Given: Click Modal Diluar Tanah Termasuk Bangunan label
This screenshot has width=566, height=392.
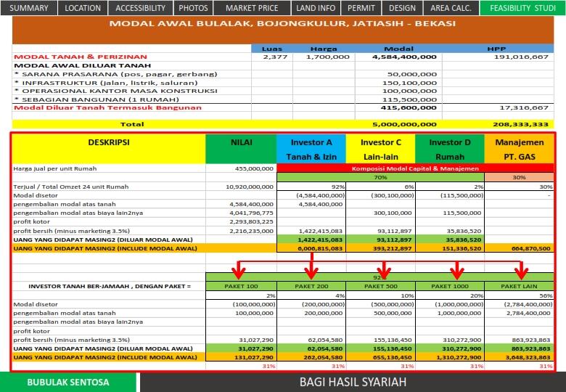Looking at the screenshot, I should pyautogui.click(x=107, y=107).
